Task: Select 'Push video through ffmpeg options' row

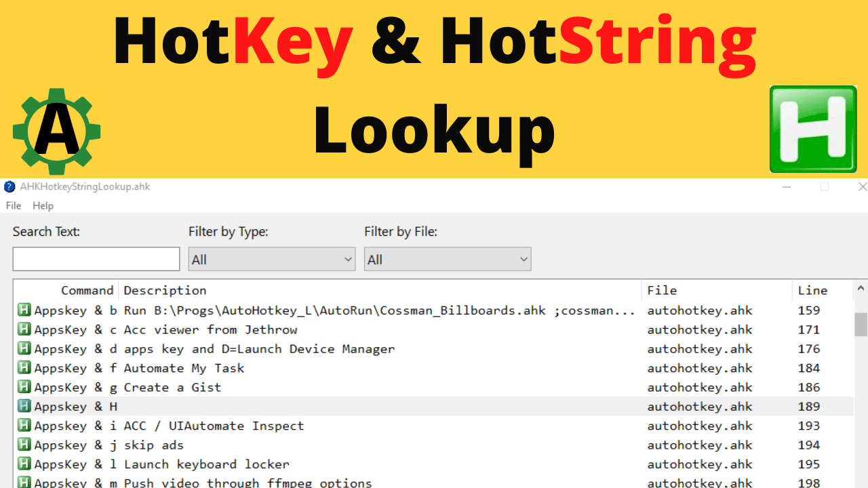Action: click(x=433, y=482)
